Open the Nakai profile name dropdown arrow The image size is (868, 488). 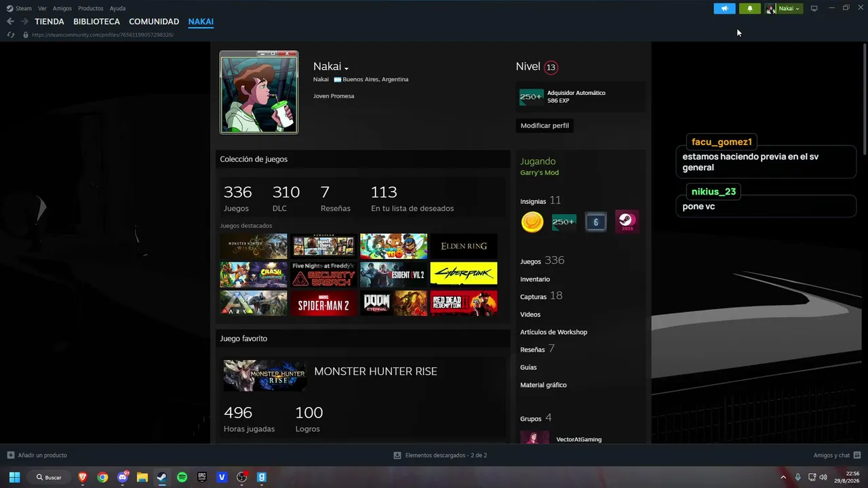pyautogui.click(x=347, y=68)
